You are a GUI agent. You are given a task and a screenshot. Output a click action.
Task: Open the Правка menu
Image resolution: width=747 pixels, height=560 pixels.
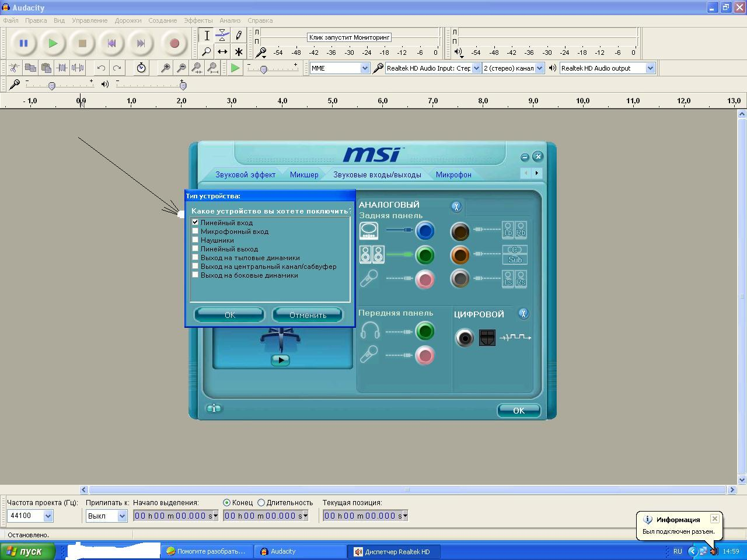36,20
